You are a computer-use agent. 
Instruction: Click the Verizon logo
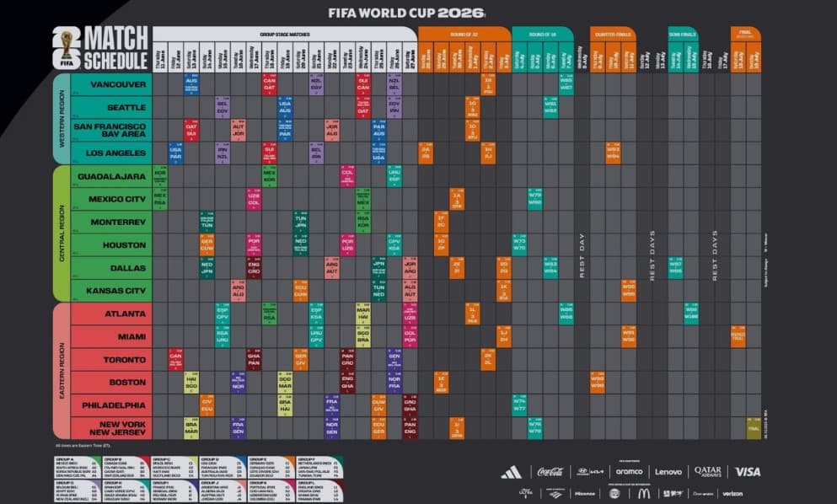[x=732, y=493]
